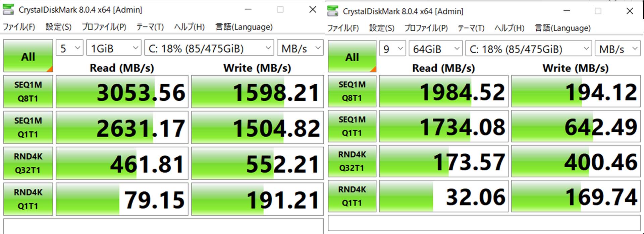The width and height of the screenshot is (644, 234).
Task: Click CrystalDiskMark app icon in left window title bar
Action: point(8,10)
